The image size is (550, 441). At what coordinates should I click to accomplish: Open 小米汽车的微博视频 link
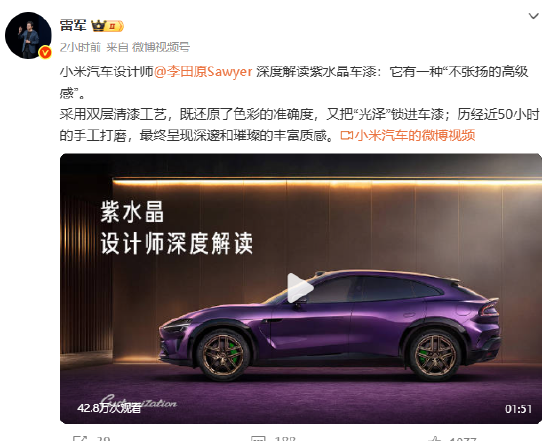point(415,135)
